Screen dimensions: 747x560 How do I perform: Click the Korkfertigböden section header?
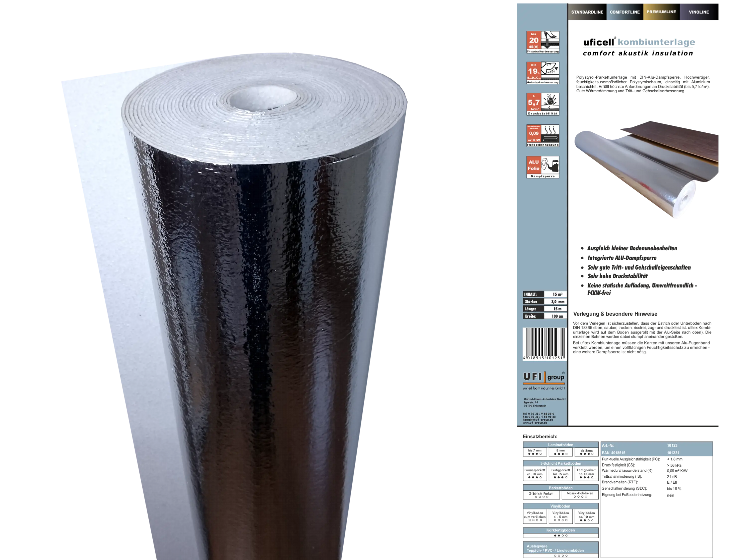click(x=560, y=530)
